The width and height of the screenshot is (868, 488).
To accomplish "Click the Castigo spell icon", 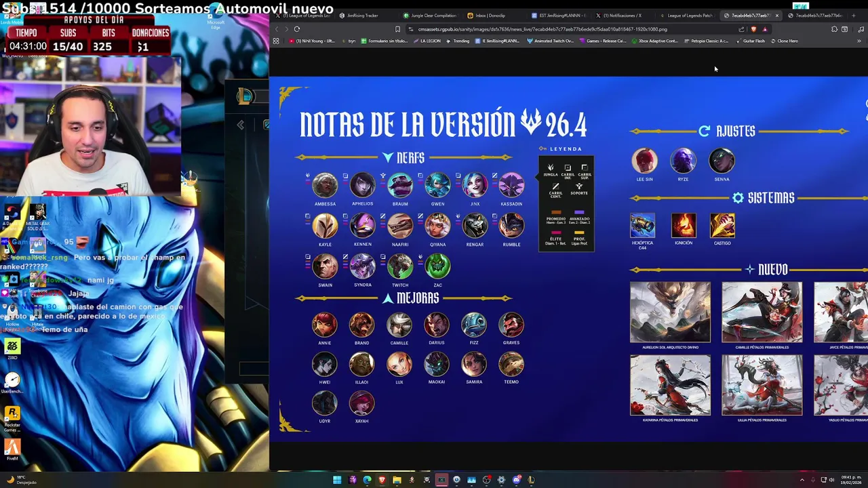I will point(722,226).
